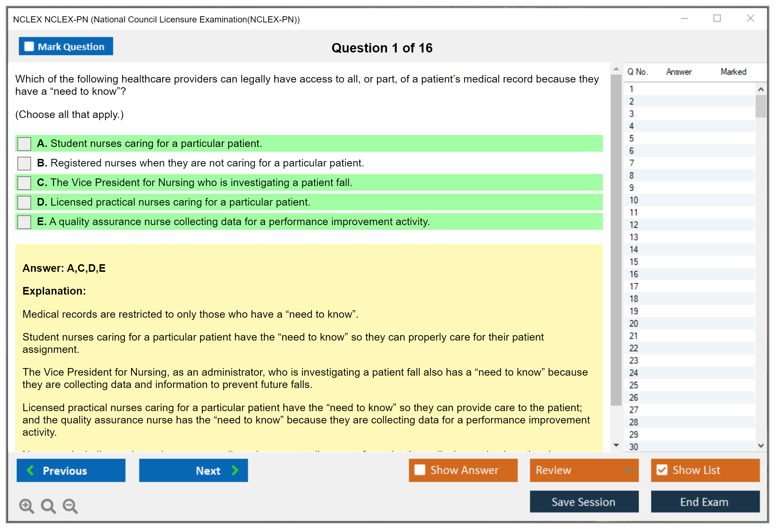778x532 pixels.
Task: Select option A student nurses checkbox
Action: (x=24, y=144)
